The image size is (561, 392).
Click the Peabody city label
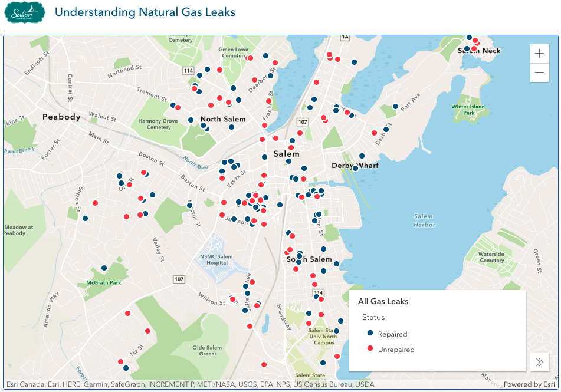point(61,117)
